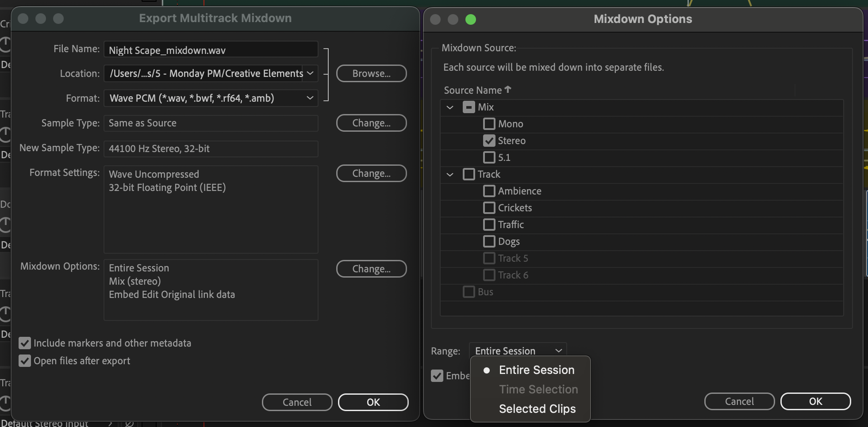The image size is (868, 427).
Task: Select the Crickets track checkbox
Action: tap(489, 208)
